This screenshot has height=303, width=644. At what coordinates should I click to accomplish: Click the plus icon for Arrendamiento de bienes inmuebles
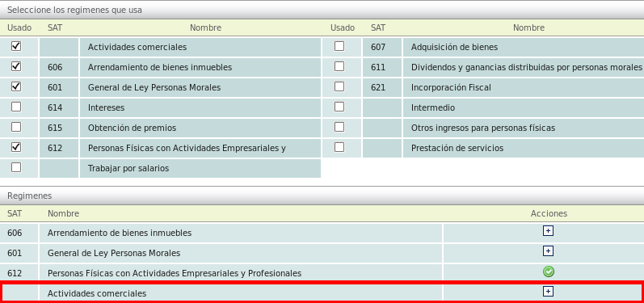point(549,231)
